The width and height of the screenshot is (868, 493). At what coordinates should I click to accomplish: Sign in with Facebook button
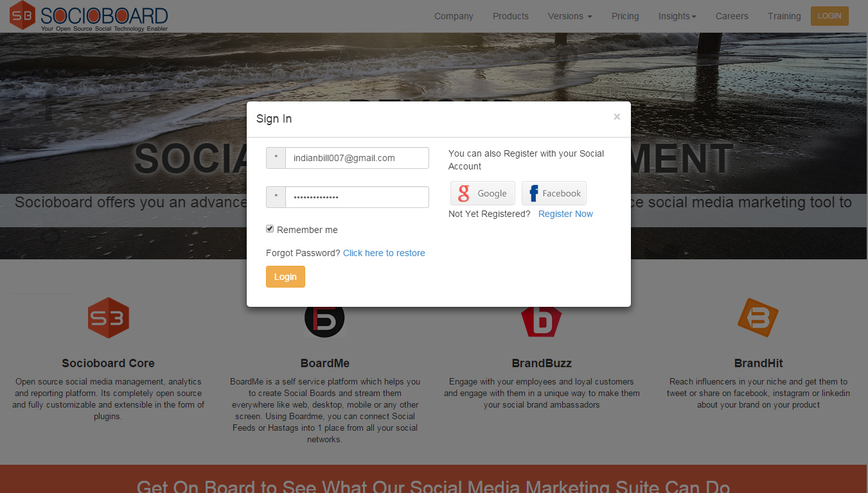554,193
